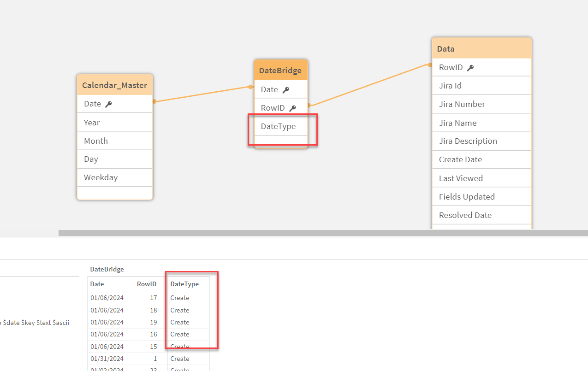Image resolution: width=588 pixels, height=371 pixels.
Task: Click the date cell in RowID 17 row
Action: (111, 298)
